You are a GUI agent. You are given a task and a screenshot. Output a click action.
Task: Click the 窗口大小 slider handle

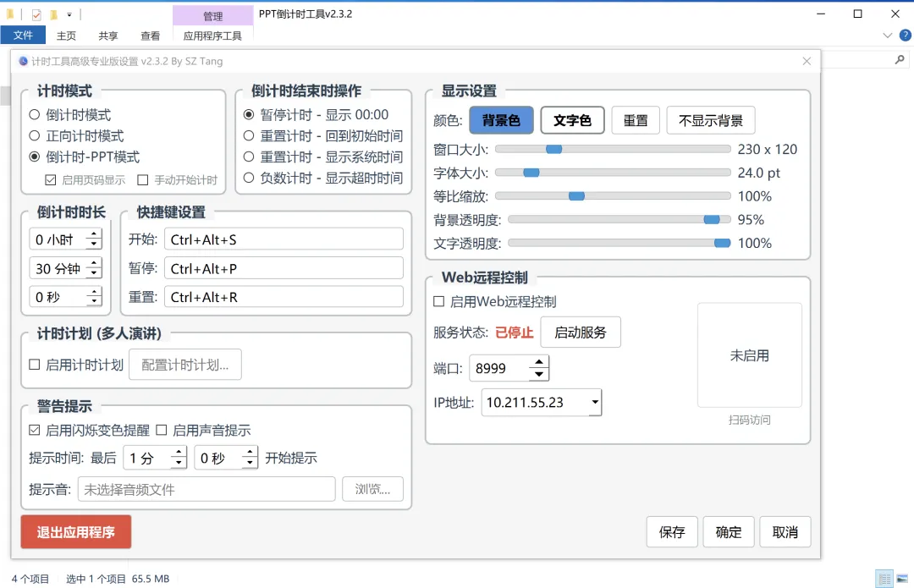[x=553, y=149]
